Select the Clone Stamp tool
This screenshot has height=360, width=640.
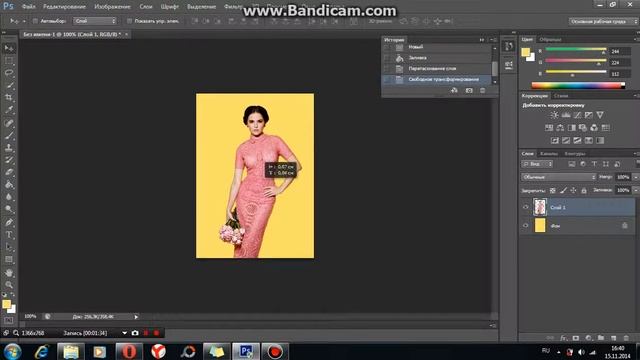pos(9,148)
